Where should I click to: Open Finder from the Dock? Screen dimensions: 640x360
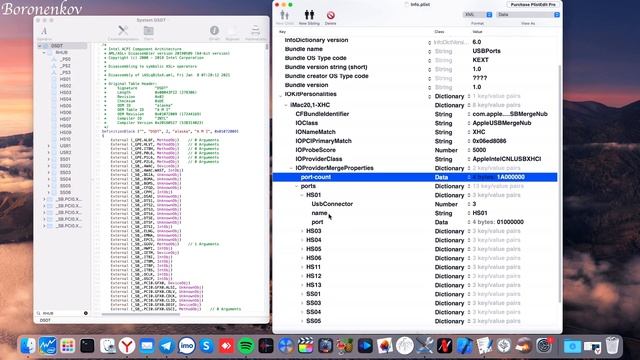coord(28,346)
